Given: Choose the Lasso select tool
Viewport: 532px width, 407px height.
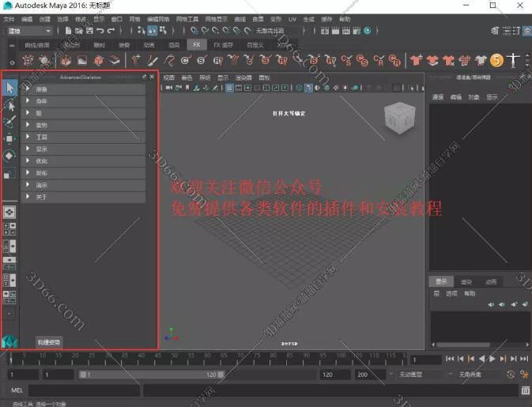Looking at the screenshot, I should (9, 105).
